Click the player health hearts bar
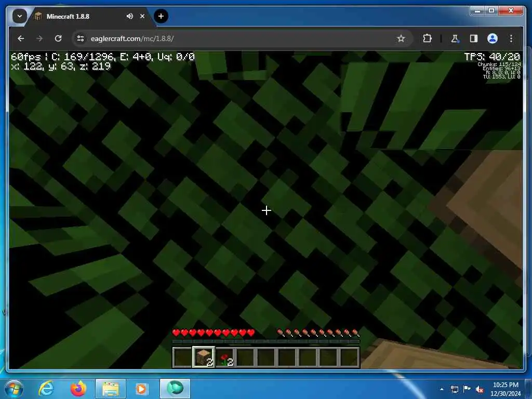Viewport: 532px width, 399px height. pyautogui.click(x=214, y=332)
